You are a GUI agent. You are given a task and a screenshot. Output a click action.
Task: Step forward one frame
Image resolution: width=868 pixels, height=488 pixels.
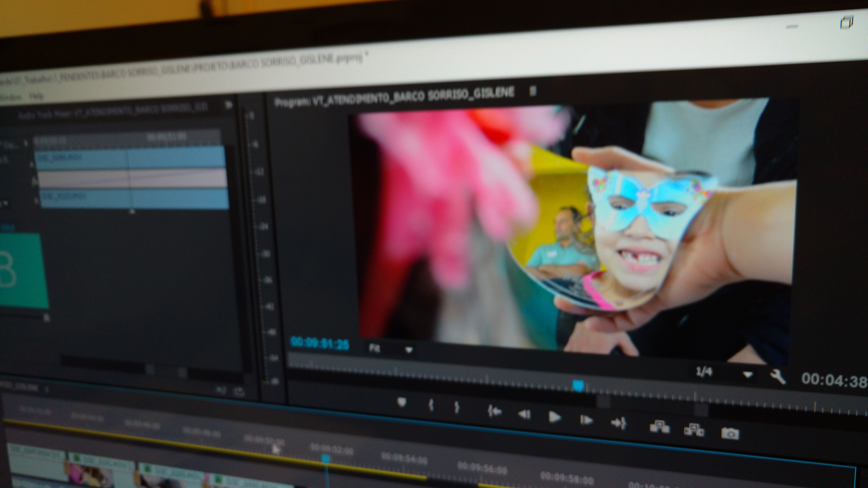(586, 420)
